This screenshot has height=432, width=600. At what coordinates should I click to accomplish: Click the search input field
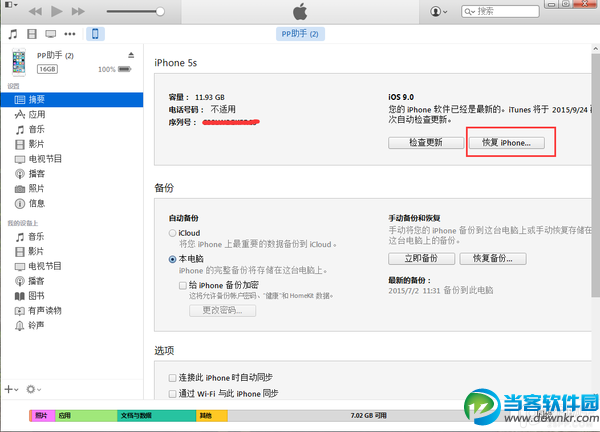pos(500,11)
